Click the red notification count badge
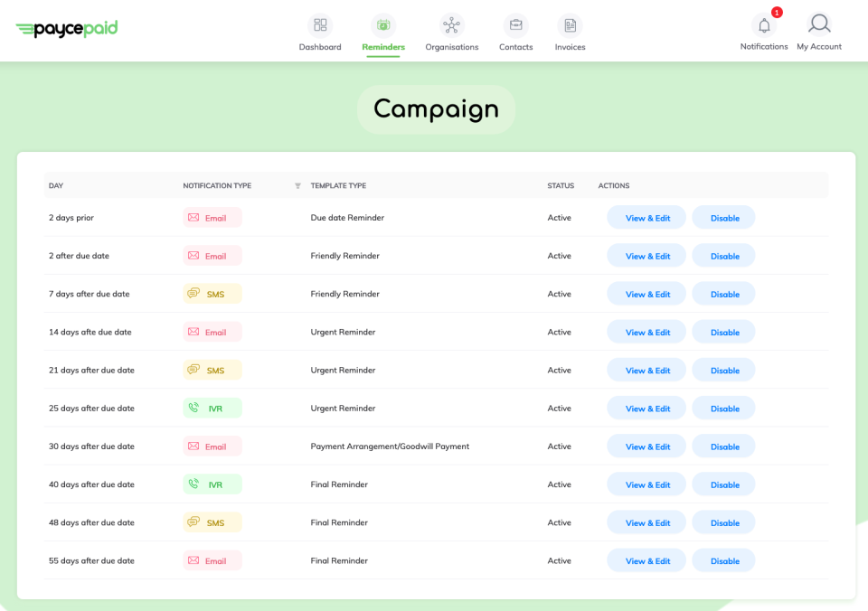 pyautogui.click(x=777, y=12)
